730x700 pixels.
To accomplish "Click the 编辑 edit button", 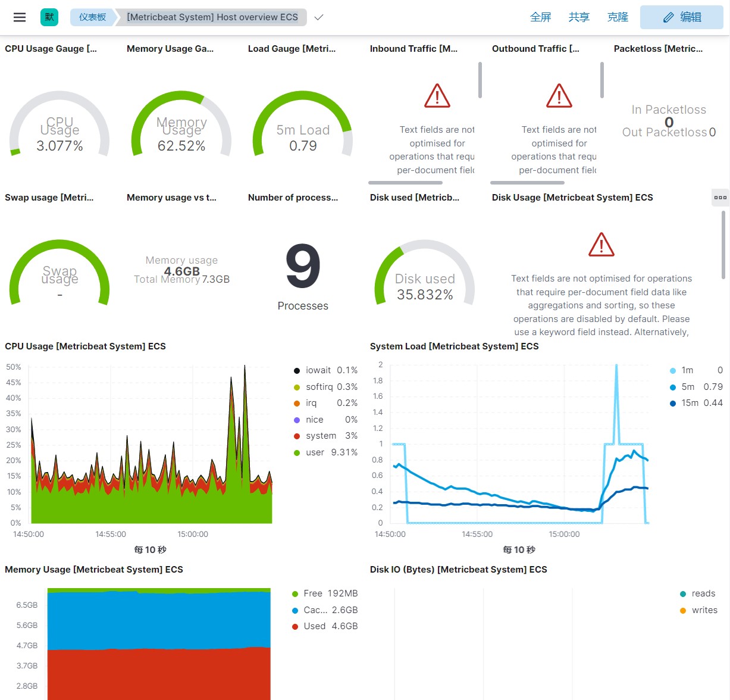I will [x=682, y=17].
